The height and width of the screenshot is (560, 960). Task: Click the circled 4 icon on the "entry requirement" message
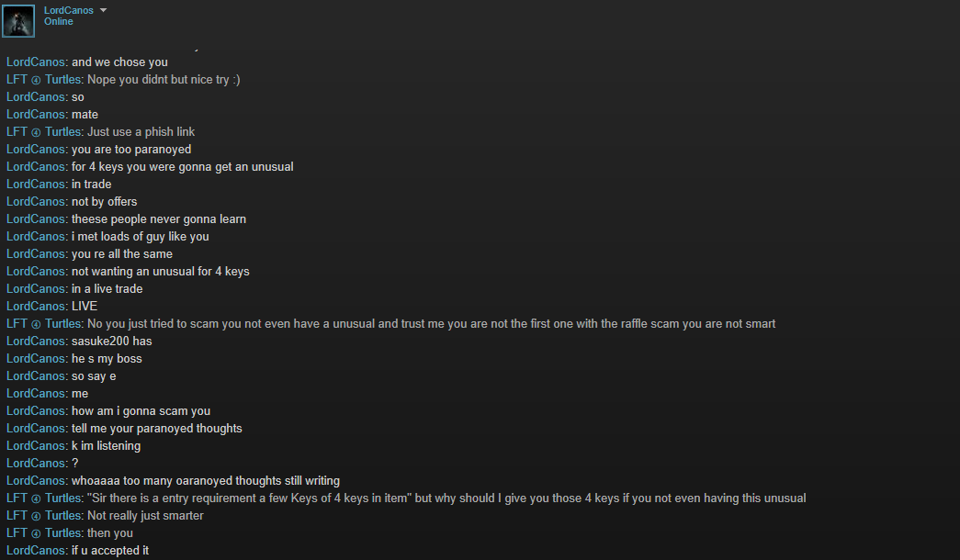pos(36,498)
